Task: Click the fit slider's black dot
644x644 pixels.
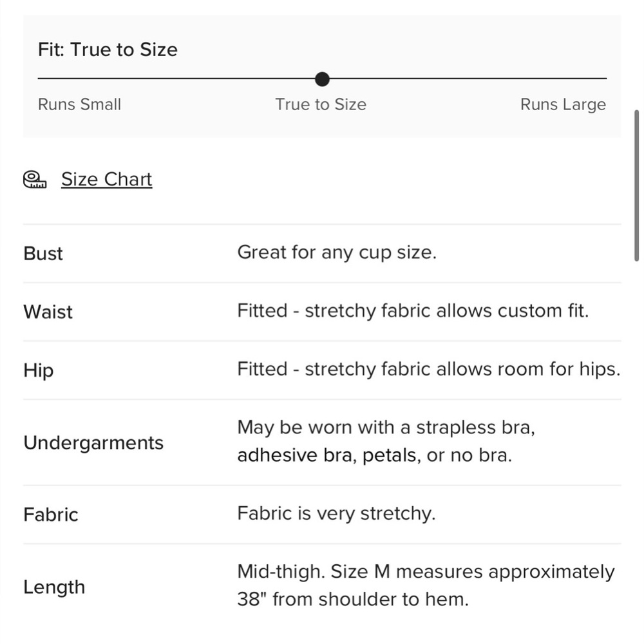Action: (323, 79)
